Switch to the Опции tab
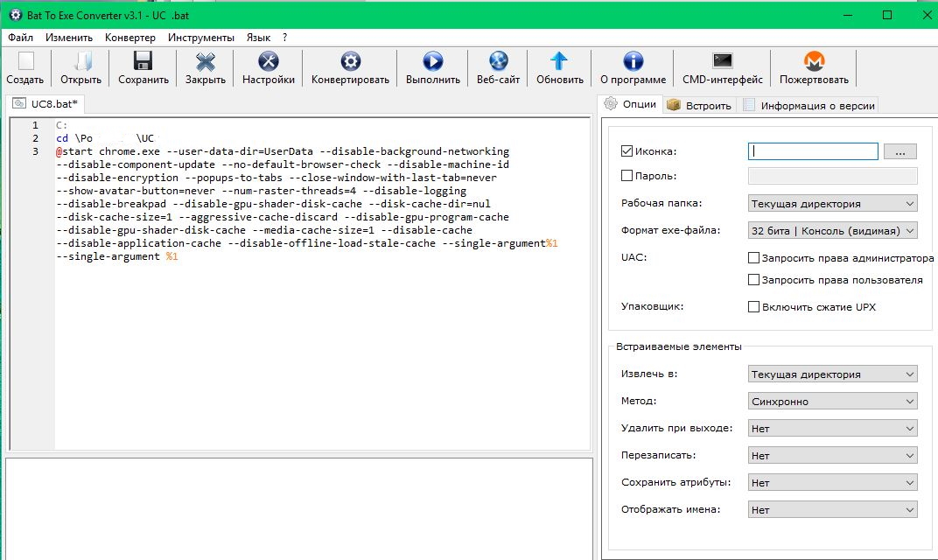 coord(631,104)
